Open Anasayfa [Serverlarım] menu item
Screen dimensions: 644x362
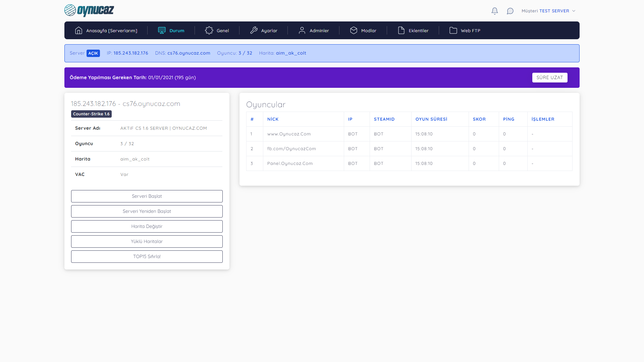point(106,31)
